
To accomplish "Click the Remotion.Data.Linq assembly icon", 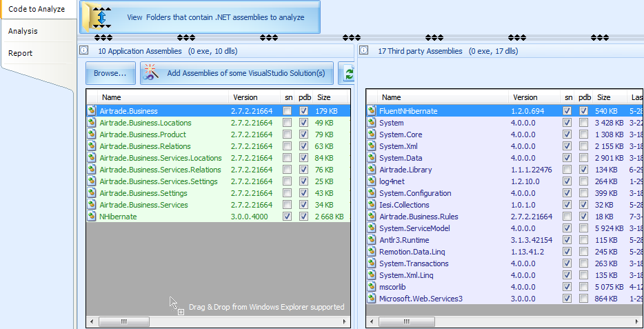I will pos(372,252).
